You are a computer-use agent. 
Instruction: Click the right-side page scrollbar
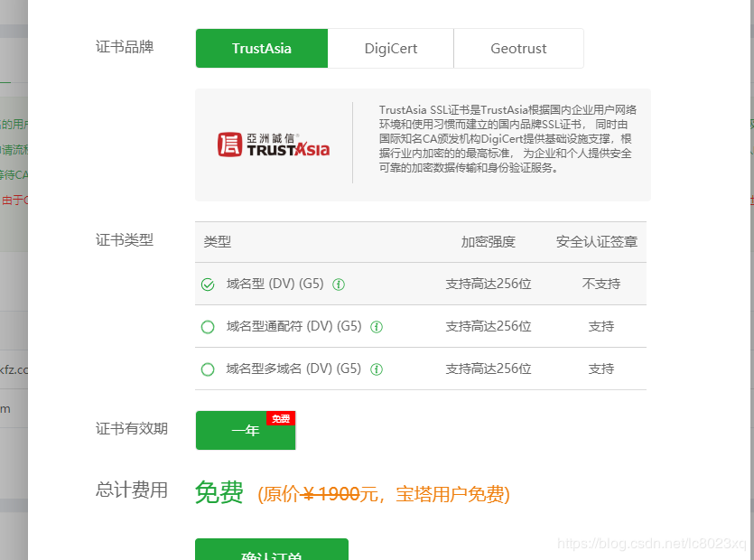tap(748, 271)
